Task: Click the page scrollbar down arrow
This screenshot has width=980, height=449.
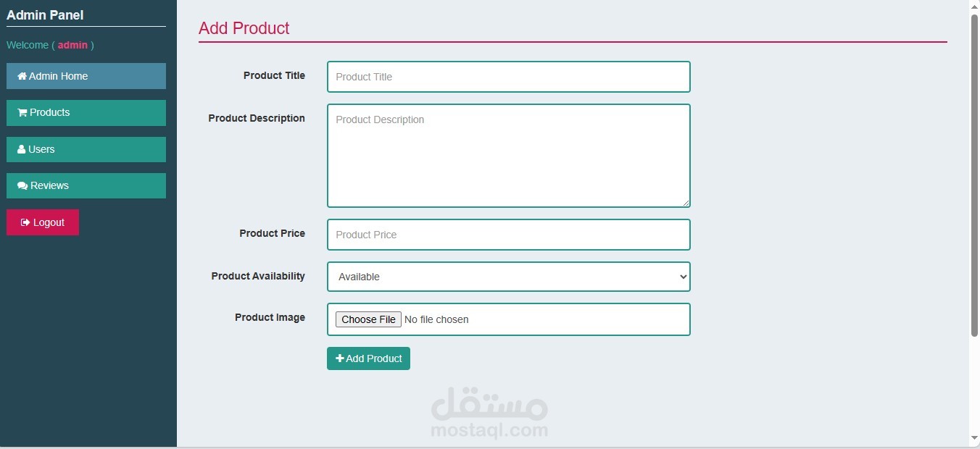Action: coord(974,438)
